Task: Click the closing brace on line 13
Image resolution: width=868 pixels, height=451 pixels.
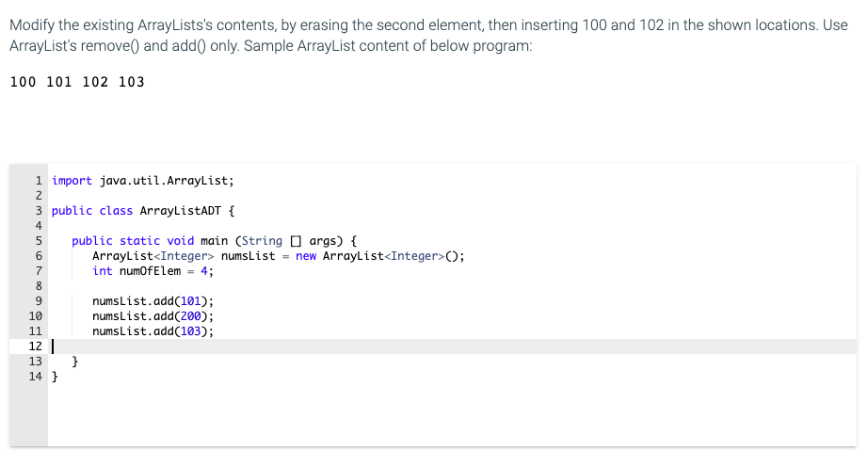Action: [x=75, y=362]
